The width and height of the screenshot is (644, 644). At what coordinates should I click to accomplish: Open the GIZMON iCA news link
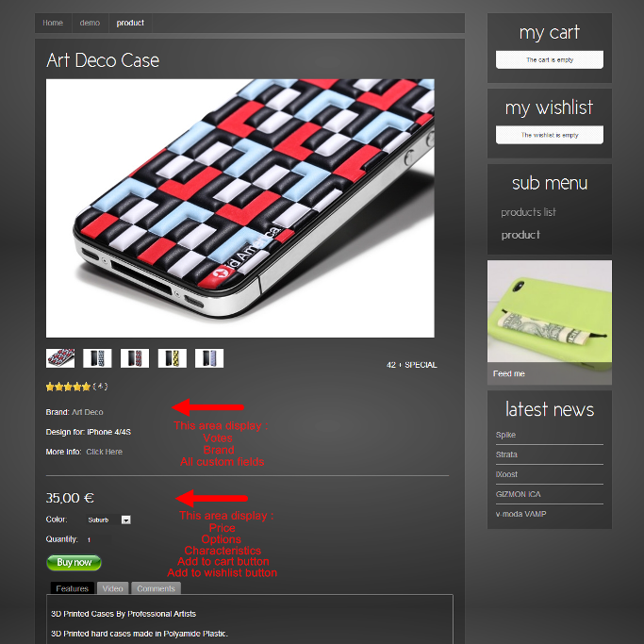pyautogui.click(x=519, y=494)
